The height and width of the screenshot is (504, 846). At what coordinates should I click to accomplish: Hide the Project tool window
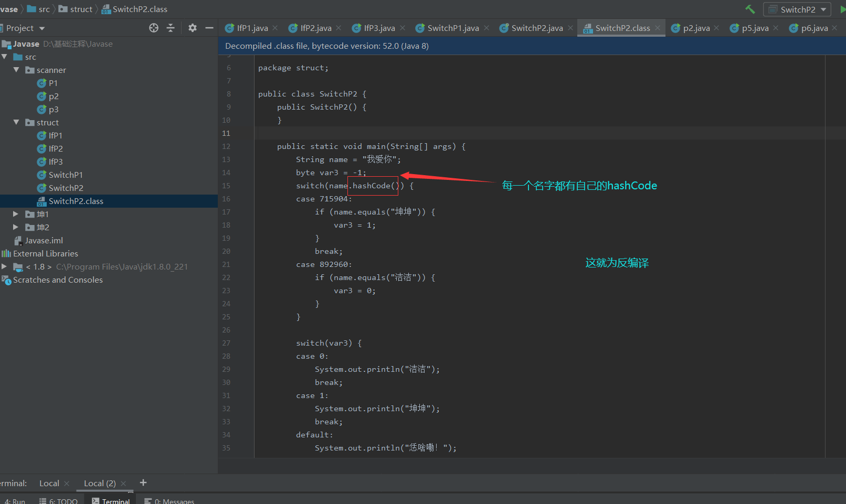tap(209, 28)
